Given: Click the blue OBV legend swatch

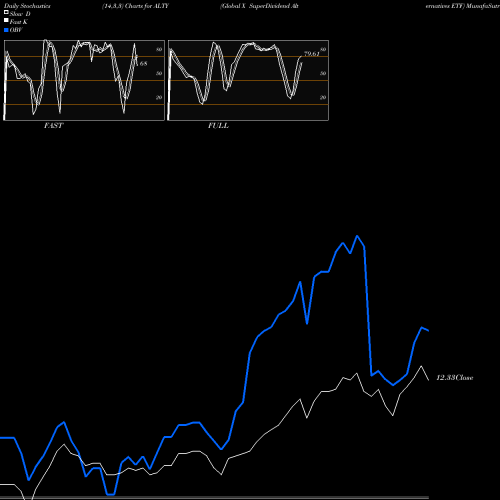Looking at the screenshot, I should pyautogui.click(x=6, y=30).
